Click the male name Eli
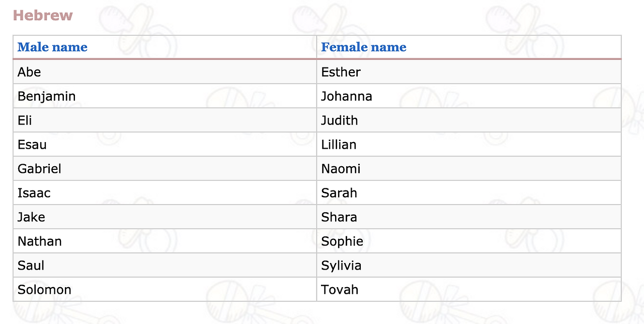 (25, 120)
